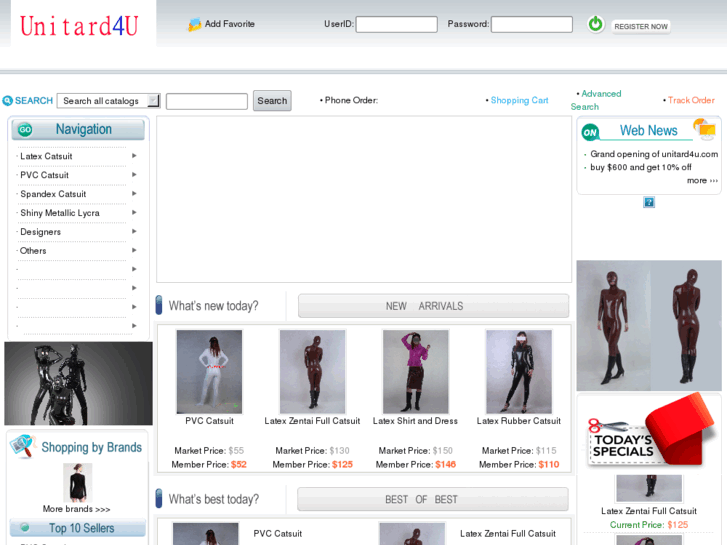The width and height of the screenshot is (727, 545).
Task: Open the Latex Rubber Catsuit thumbnail
Action: pyautogui.click(x=519, y=372)
